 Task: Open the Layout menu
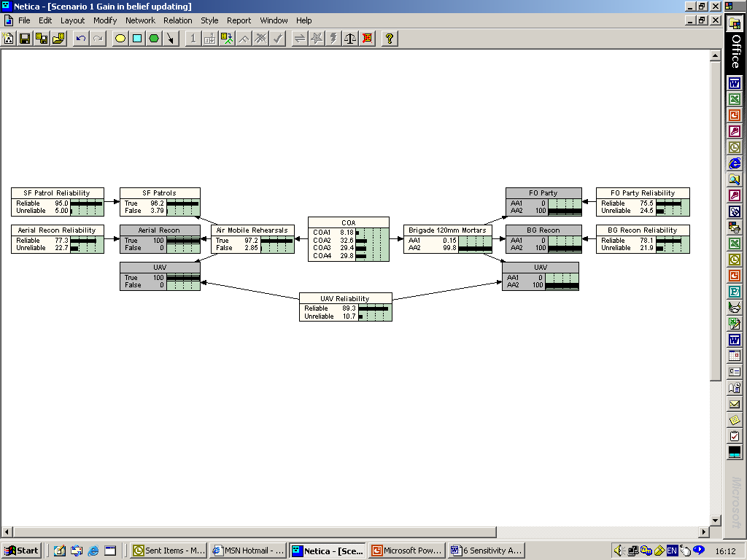(72, 20)
